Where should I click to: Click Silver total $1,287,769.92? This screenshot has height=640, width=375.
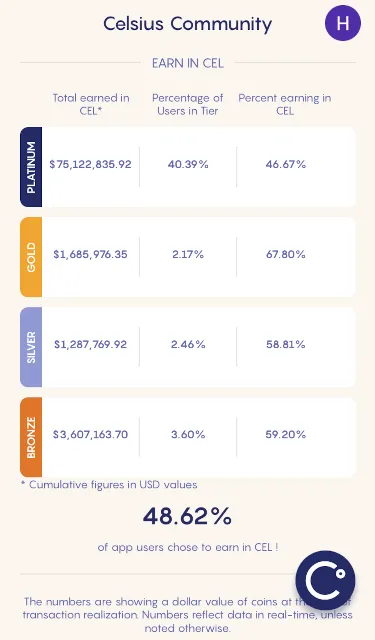point(90,344)
